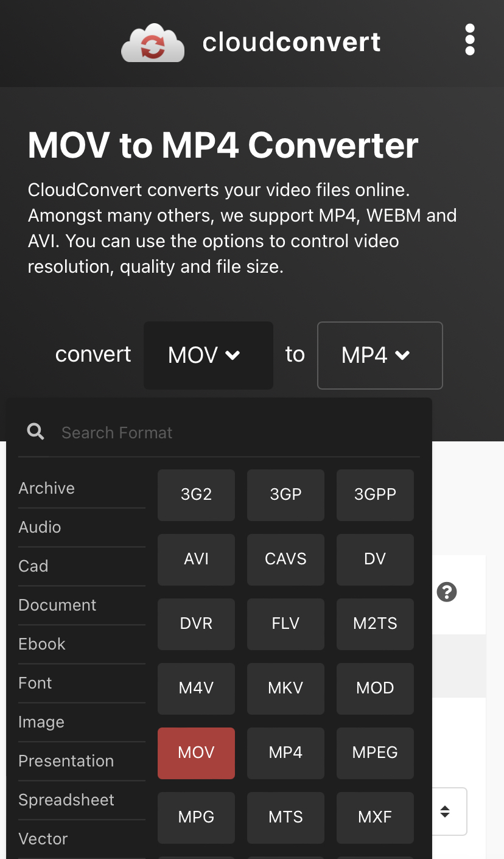Select the Spreadsheet category

coord(82,800)
